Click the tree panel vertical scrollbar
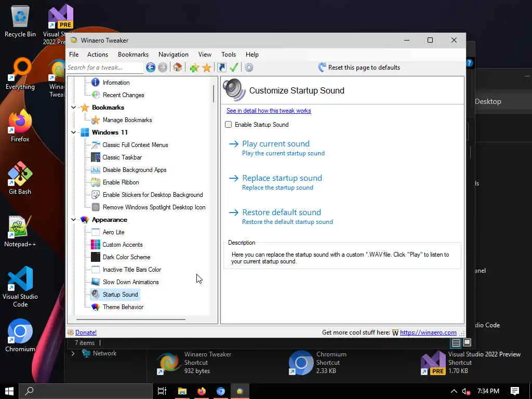Image resolution: width=532 pixels, height=399 pixels. [x=214, y=94]
